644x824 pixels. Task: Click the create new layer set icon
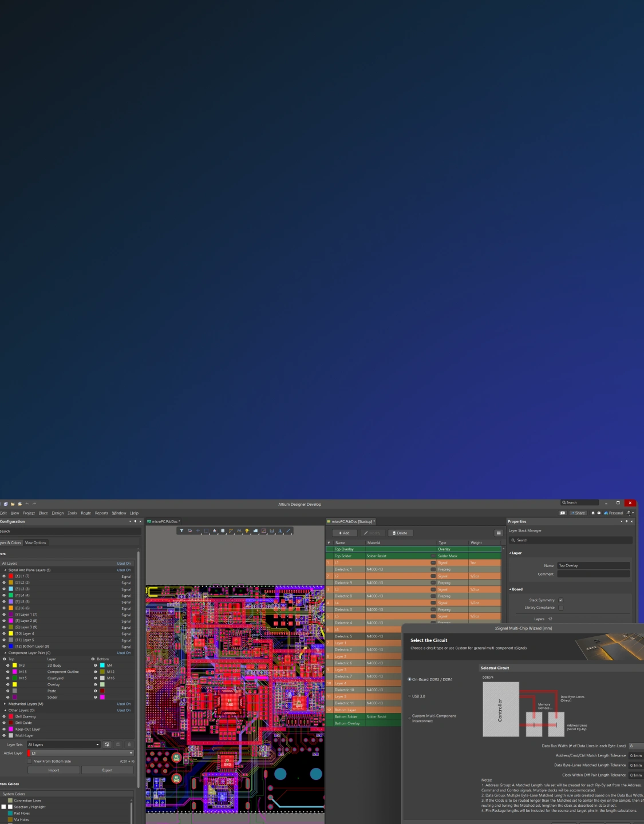pyautogui.click(x=107, y=744)
